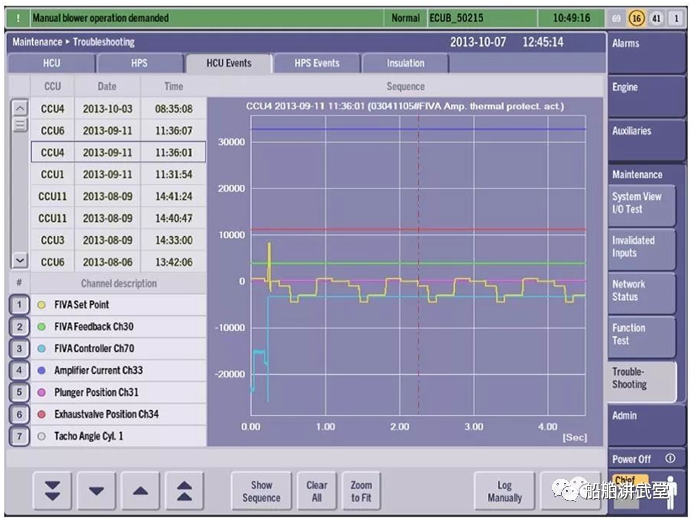The width and height of the screenshot is (692, 522).
Task: Click the red Exhaustvalve Position Ch34 color dot
Action: pyautogui.click(x=41, y=414)
